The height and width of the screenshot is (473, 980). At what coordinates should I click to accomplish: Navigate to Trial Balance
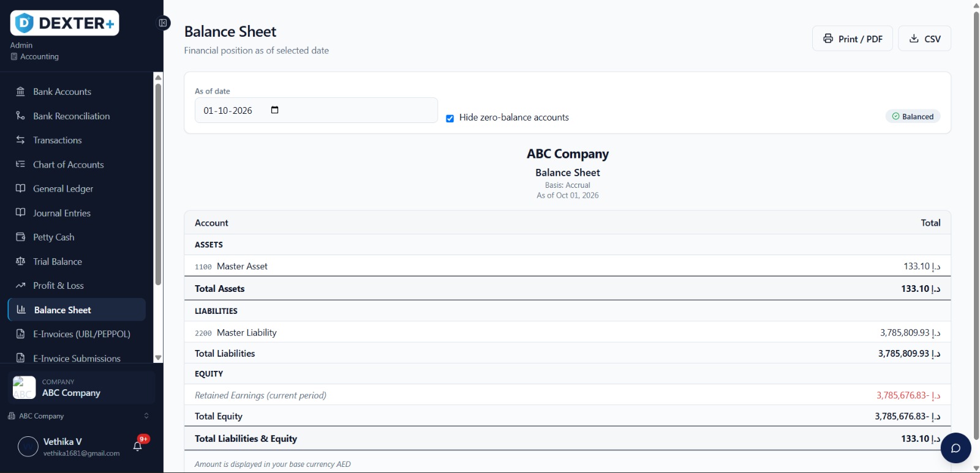pyautogui.click(x=58, y=261)
